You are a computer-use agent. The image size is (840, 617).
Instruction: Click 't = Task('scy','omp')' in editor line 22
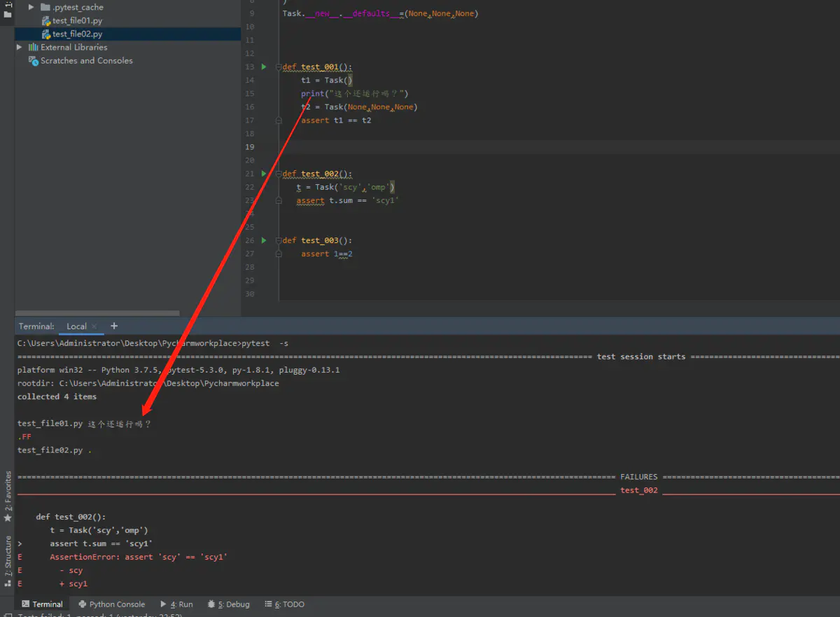coord(346,187)
